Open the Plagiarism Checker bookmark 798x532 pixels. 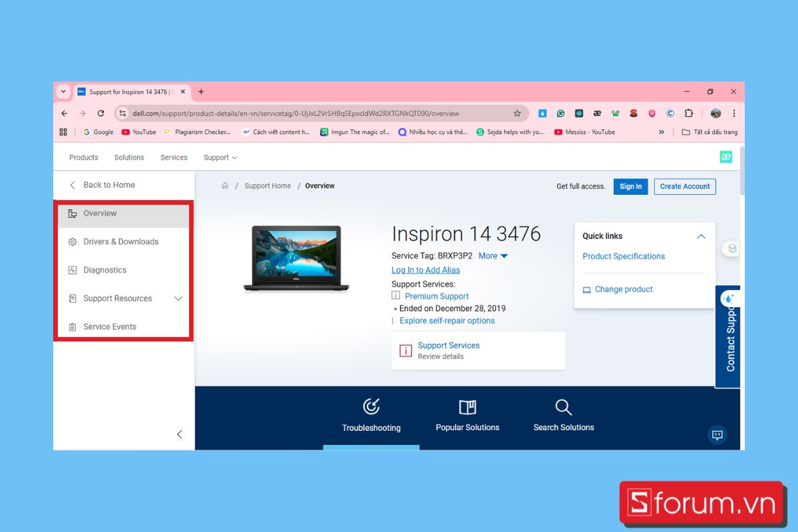tap(198, 132)
